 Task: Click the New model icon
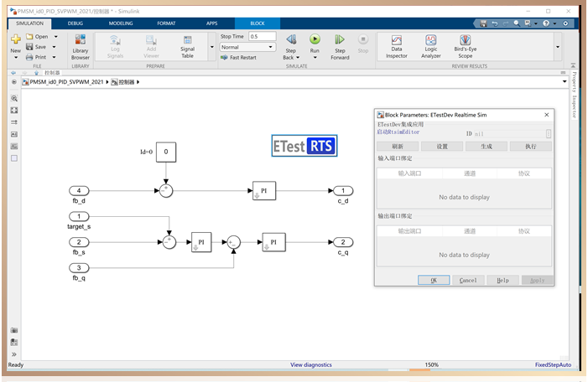16,39
